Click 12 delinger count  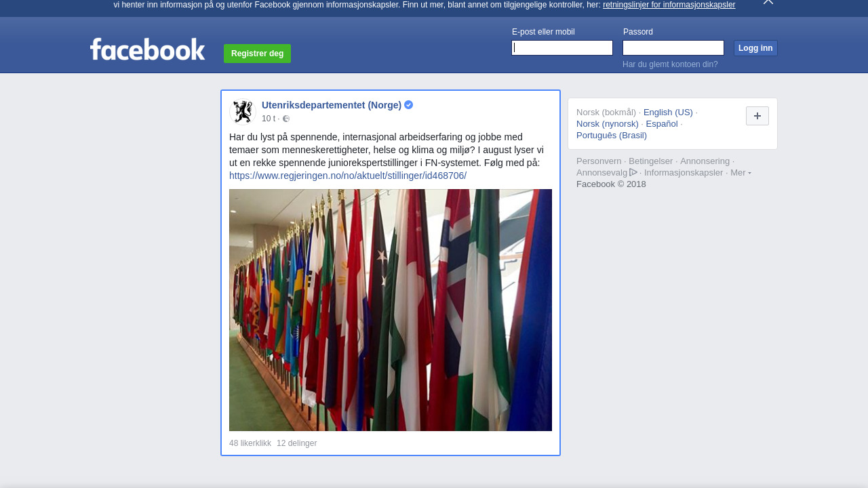pos(296,443)
